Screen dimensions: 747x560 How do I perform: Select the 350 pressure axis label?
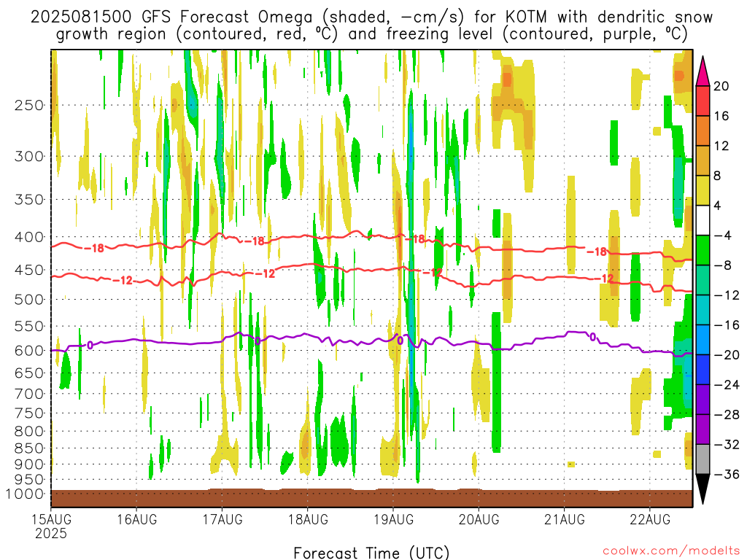[29, 200]
